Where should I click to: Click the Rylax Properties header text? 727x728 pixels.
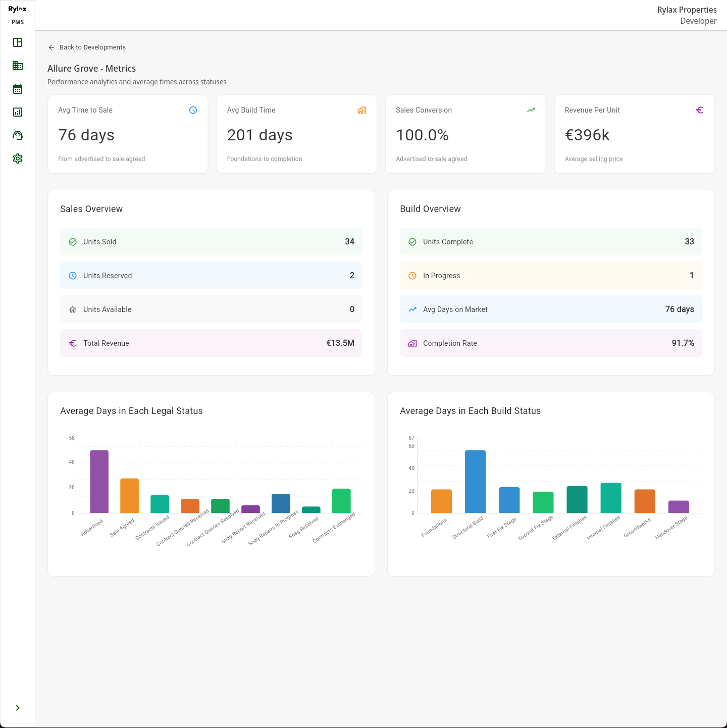[687, 10]
